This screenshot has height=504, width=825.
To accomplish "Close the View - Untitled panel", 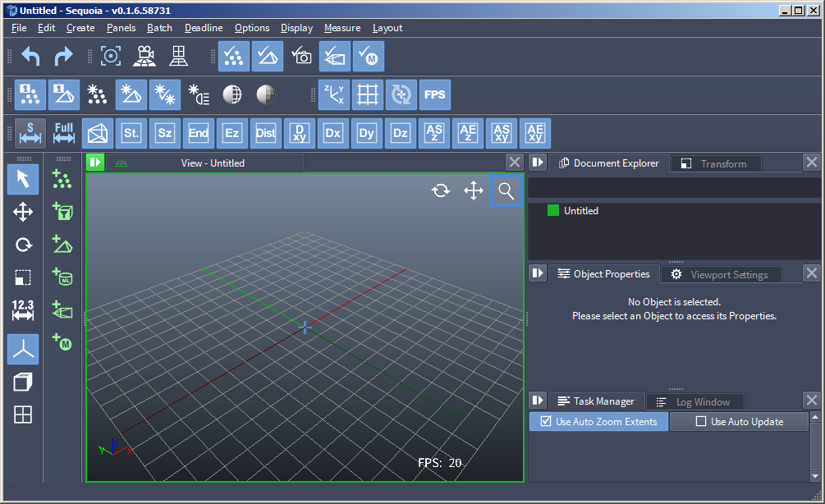I will click(515, 162).
